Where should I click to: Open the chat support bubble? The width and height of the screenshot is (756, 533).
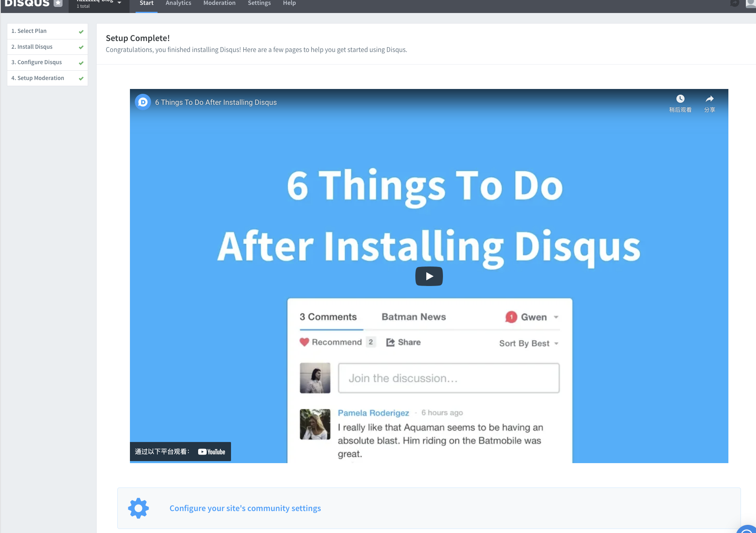747,529
